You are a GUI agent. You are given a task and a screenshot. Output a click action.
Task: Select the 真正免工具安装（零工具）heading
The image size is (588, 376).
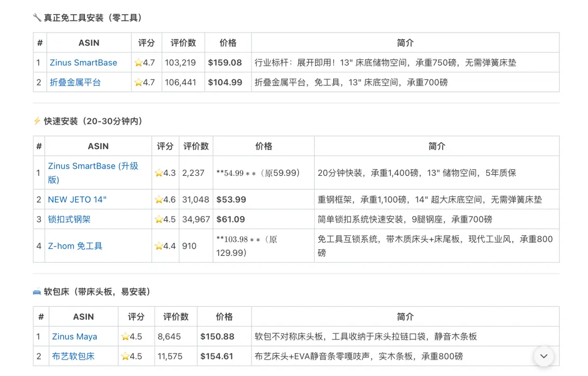(x=93, y=17)
